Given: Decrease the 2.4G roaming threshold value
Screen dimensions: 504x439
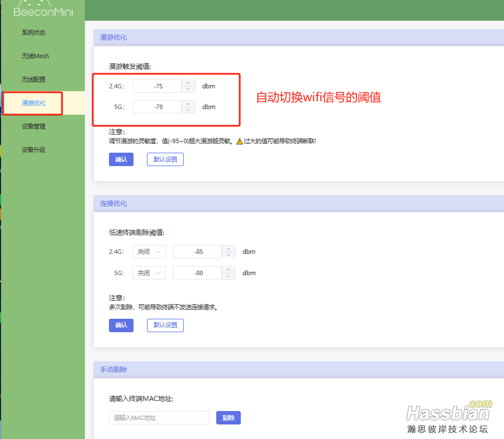Looking at the screenshot, I should point(188,89).
